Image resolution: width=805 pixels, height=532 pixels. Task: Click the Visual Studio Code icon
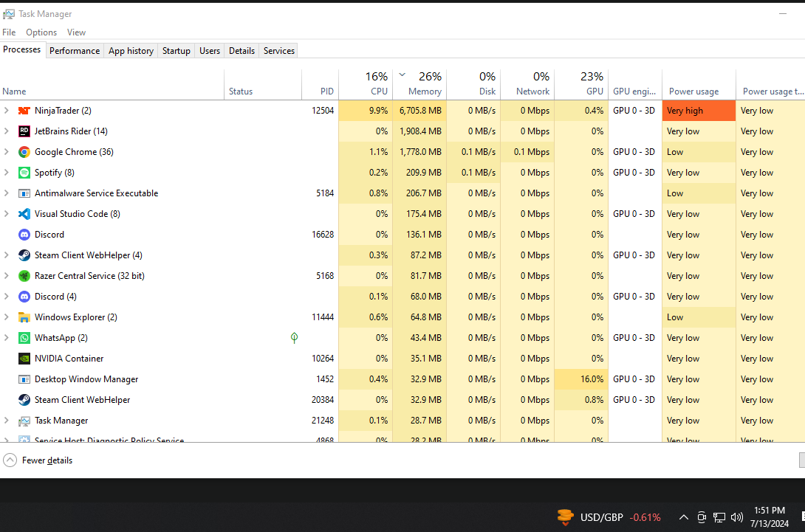click(x=24, y=214)
